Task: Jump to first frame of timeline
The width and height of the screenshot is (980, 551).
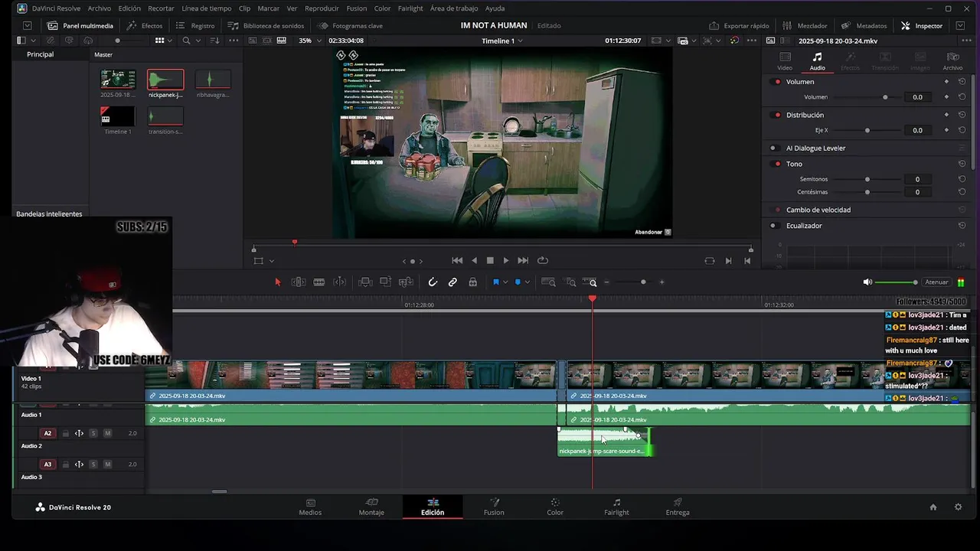Action: [x=457, y=260]
